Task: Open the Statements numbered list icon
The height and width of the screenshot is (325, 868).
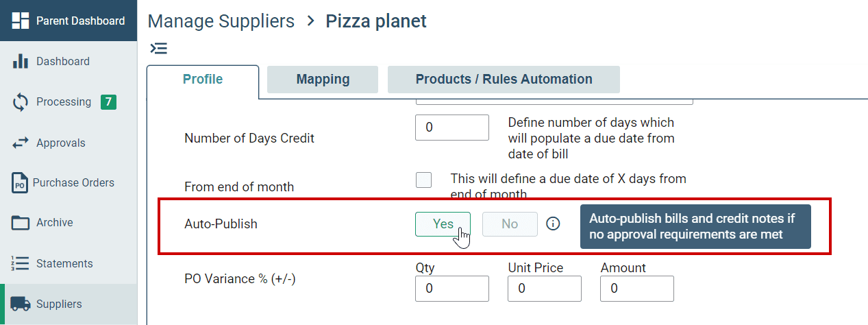Action: point(21,263)
